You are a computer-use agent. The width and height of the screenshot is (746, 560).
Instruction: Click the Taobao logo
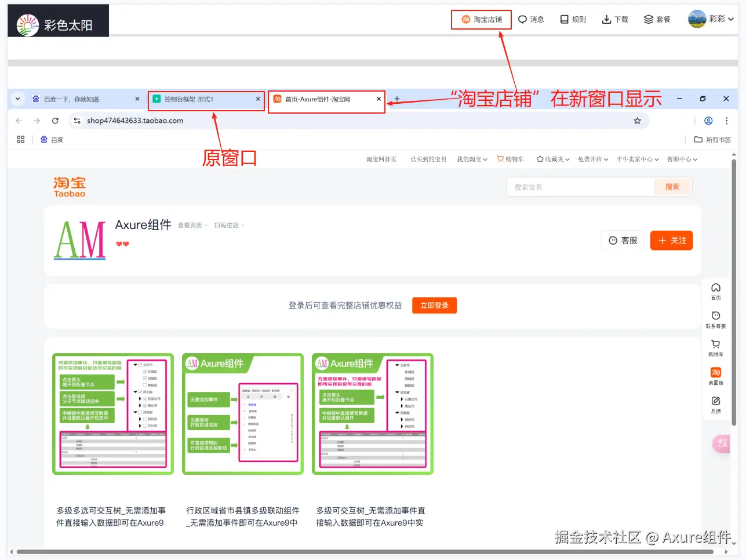[x=70, y=187]
